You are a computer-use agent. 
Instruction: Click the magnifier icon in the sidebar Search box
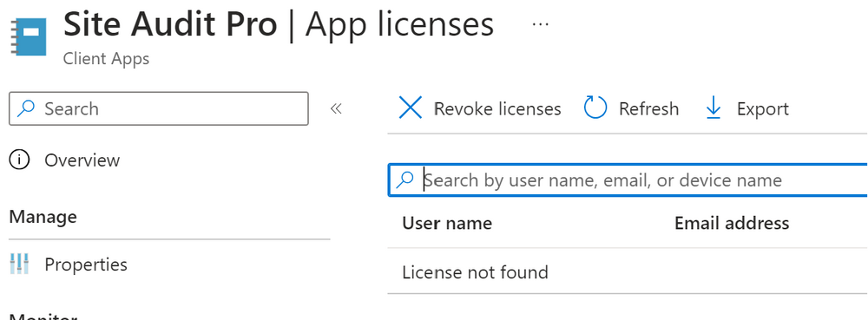tap(25, 108)
